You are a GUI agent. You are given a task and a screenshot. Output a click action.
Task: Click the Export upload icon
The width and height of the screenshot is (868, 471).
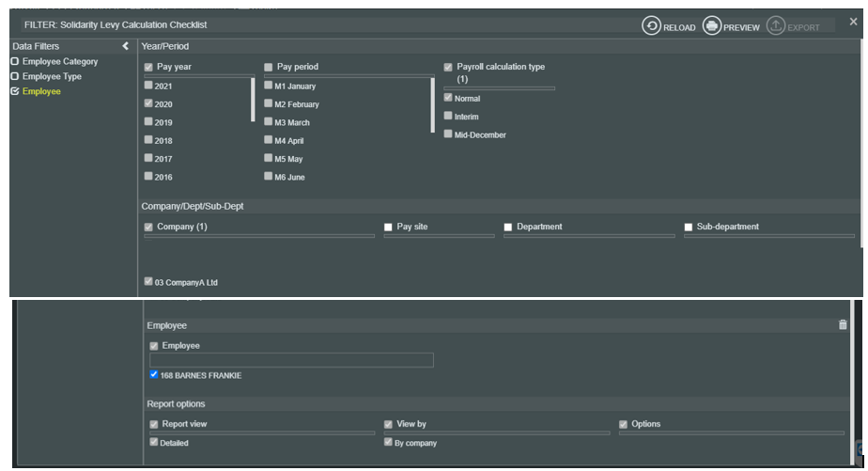[x=776, y=26]
